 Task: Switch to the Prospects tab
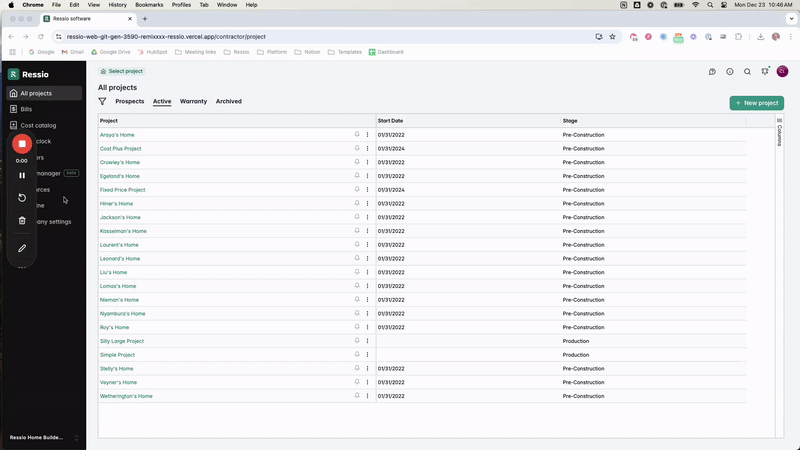pos(129,101)
